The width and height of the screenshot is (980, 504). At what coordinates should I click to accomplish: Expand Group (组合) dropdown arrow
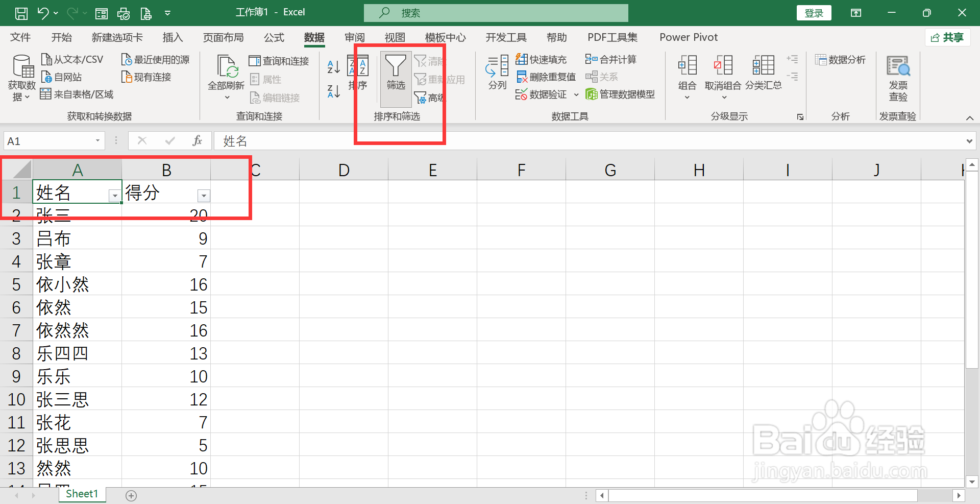pyautogui.click(x=687, y=98)
